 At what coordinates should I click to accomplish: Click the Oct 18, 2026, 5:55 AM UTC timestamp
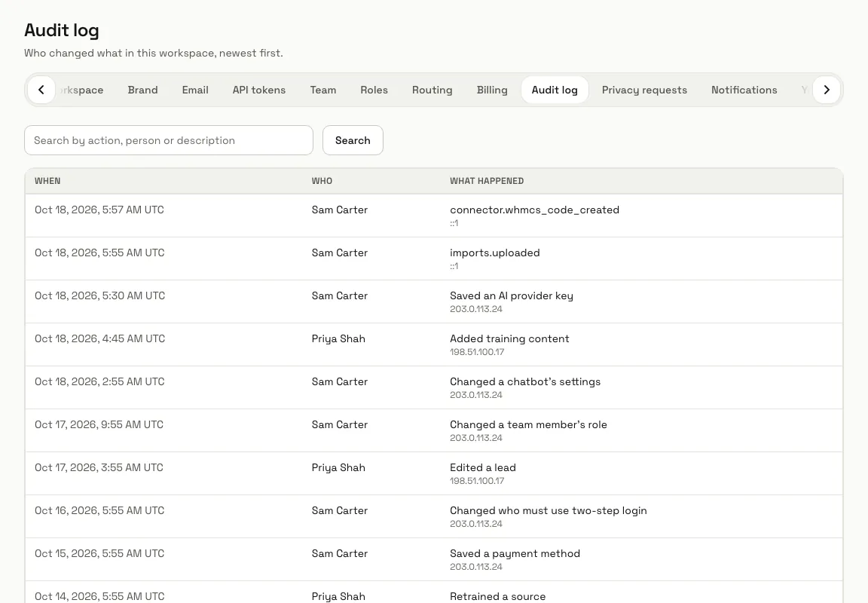pyautogui.click(x=99, y=253)
